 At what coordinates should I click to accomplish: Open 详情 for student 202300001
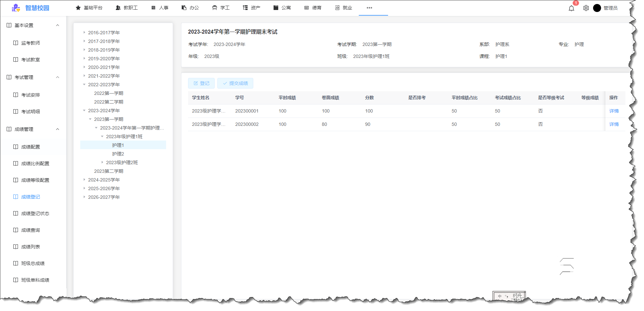point(614,111)
